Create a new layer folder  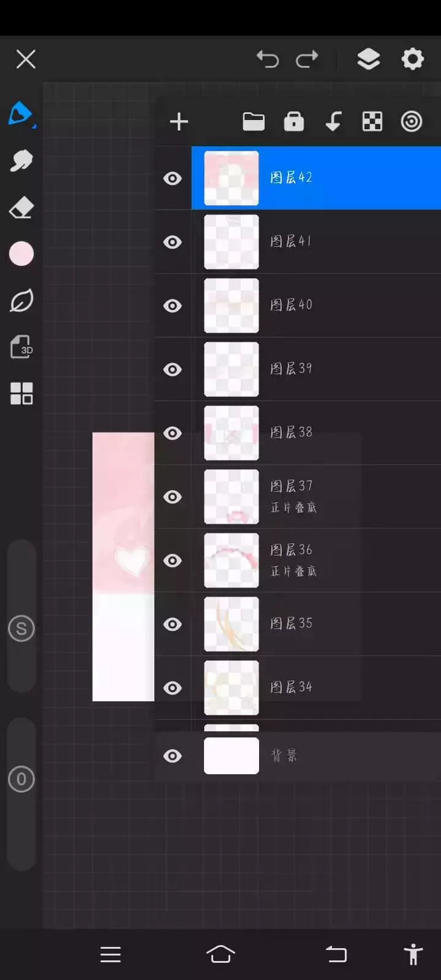tap(254, 122)
